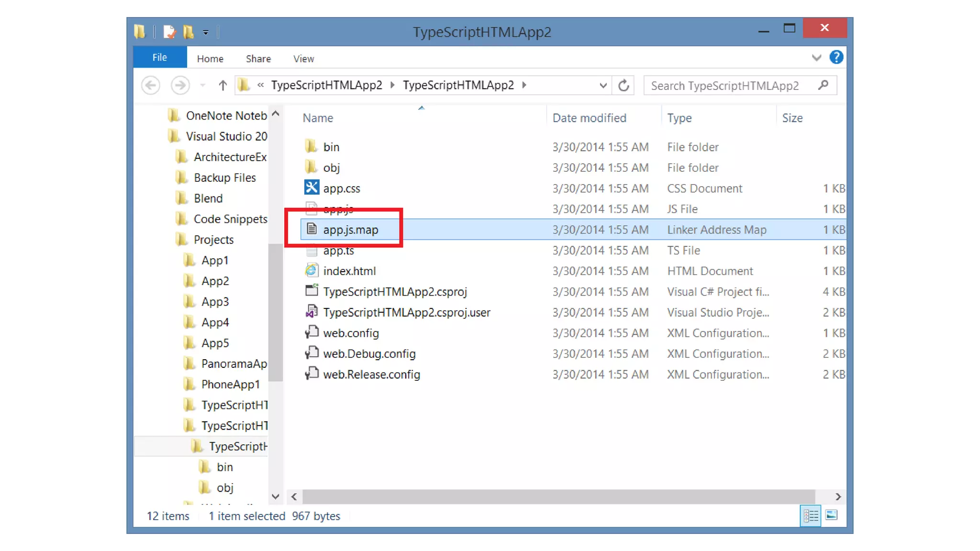Image resolution: width=980 pixels, height=551 pixels.
Task: Expand the arrow between the two breadcrumbs
Action: (x=392, y=85)
